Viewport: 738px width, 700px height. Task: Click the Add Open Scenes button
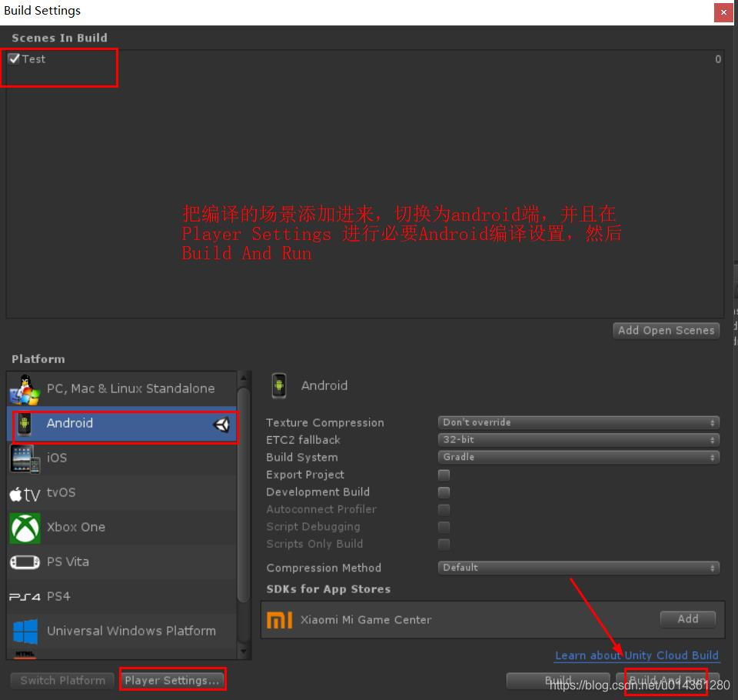tap(666, 331)
